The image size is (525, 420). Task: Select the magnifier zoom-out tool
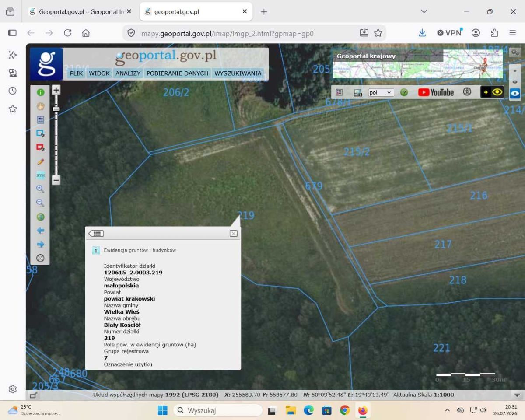pos(40,203)
